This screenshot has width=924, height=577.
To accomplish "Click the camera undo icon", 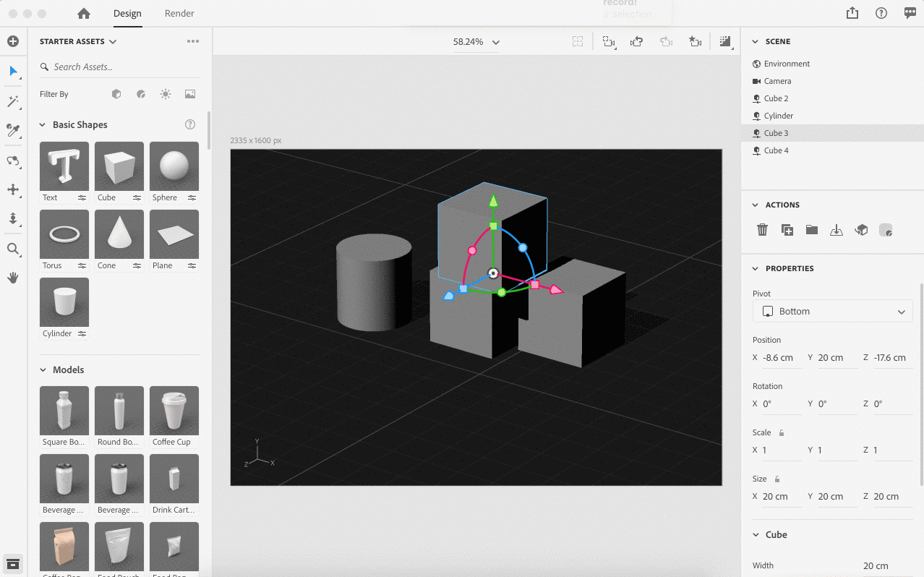I will [637, 42].
